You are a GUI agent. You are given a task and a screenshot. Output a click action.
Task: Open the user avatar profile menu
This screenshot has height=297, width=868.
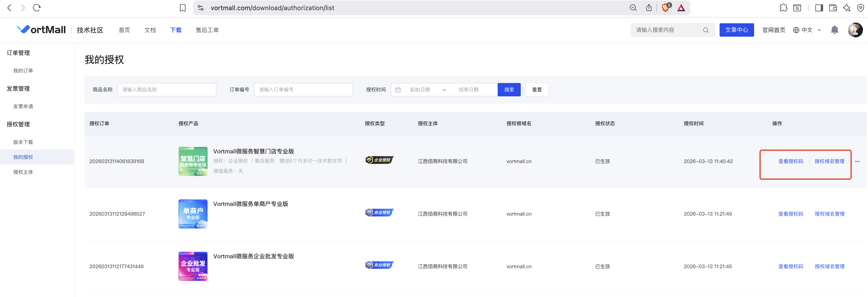point(855,30)
